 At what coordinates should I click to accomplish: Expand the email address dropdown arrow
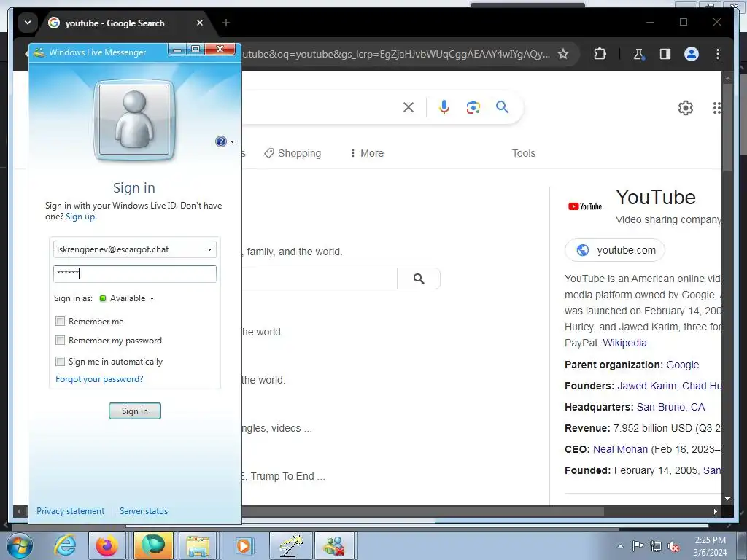coord(209,249)
